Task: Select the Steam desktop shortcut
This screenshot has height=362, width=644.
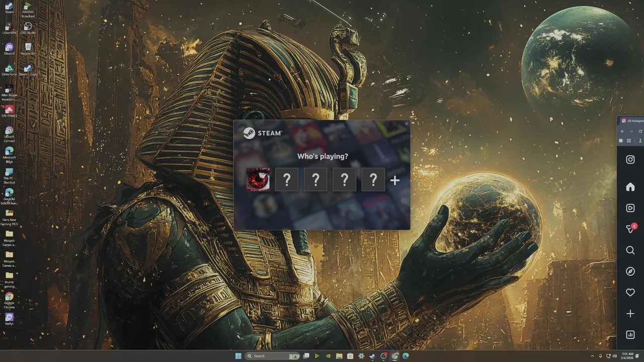Action: [x=9, y=8]
